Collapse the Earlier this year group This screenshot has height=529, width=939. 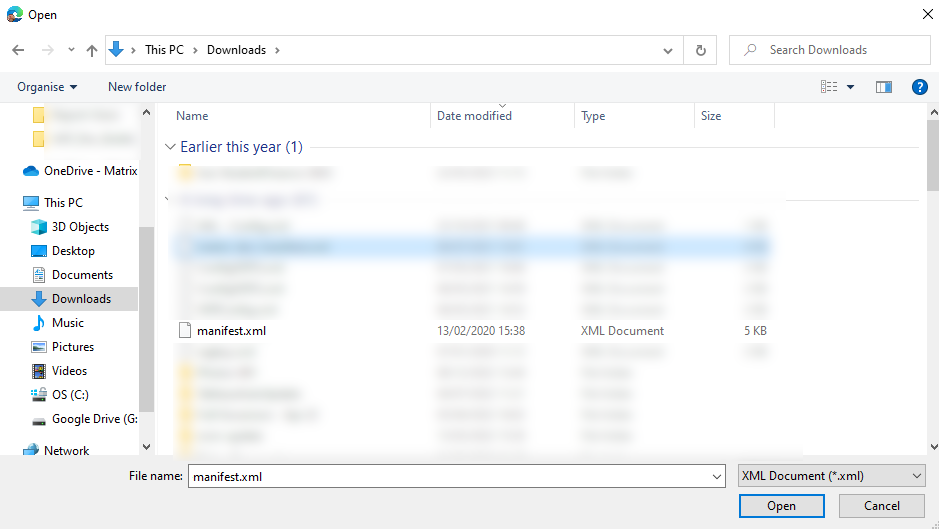tap(170, 147)
